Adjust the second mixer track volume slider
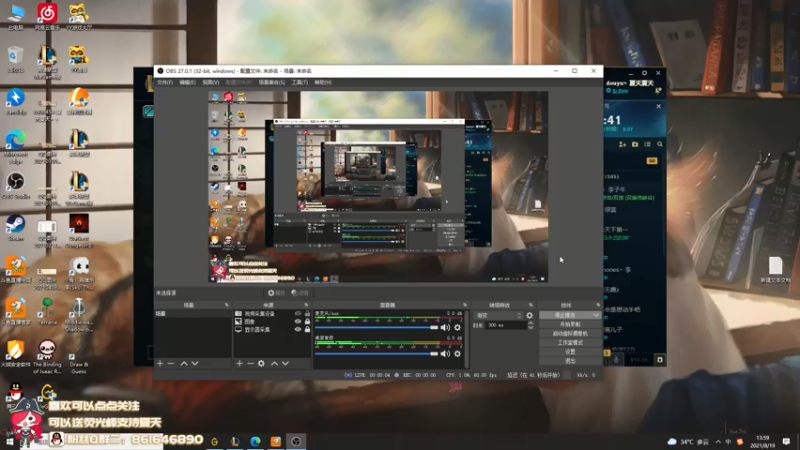The height and width of the screenshot is (450, 800). point(377,354)
